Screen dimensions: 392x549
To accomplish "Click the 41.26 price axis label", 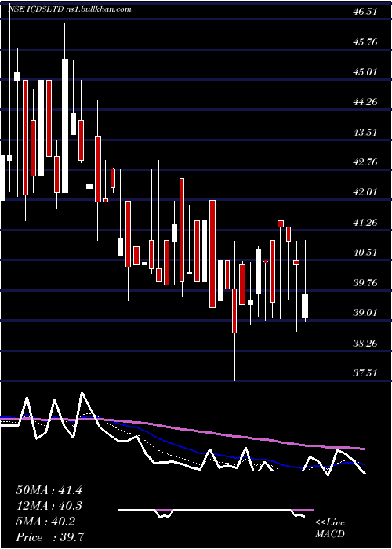I will pos(365,222).
